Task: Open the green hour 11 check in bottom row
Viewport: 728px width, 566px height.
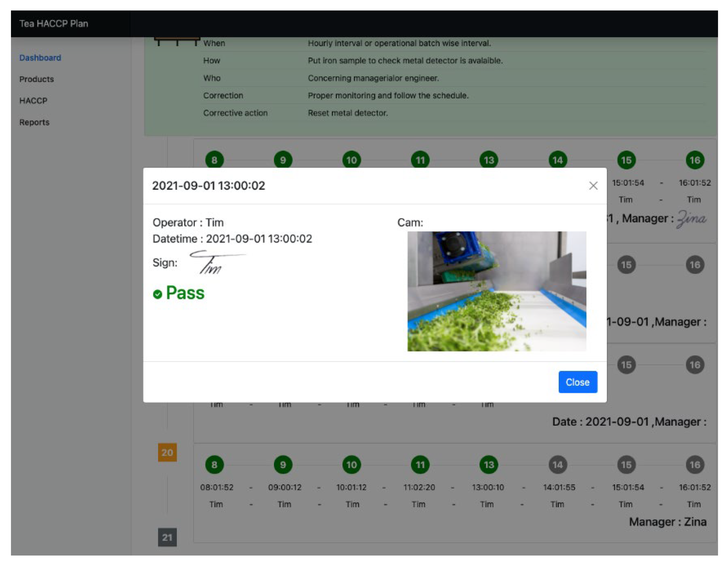Action: pyautogui.click(x=420, y=464)
